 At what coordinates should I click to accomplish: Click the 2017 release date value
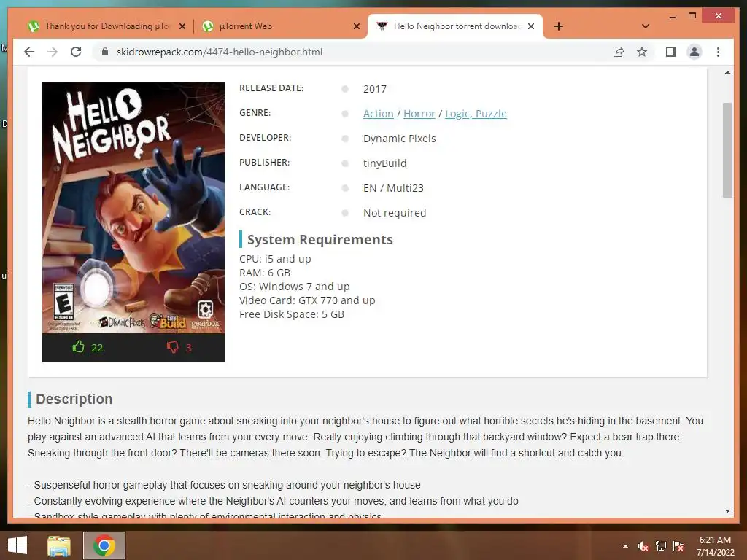coord(374,89)
